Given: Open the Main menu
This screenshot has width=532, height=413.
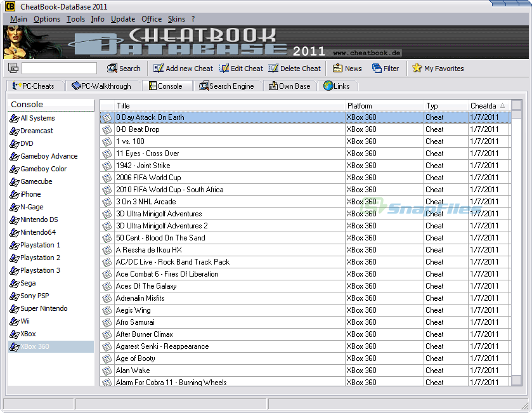Looking at the screenshot, I should 18,19.
